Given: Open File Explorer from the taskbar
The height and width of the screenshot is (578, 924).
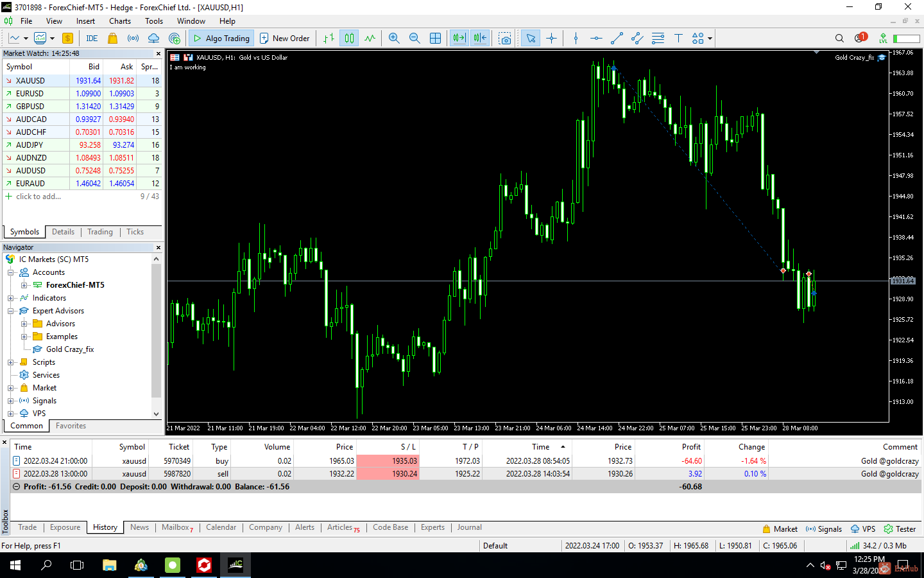Looking at the screenshot, I should coord(110,565).
